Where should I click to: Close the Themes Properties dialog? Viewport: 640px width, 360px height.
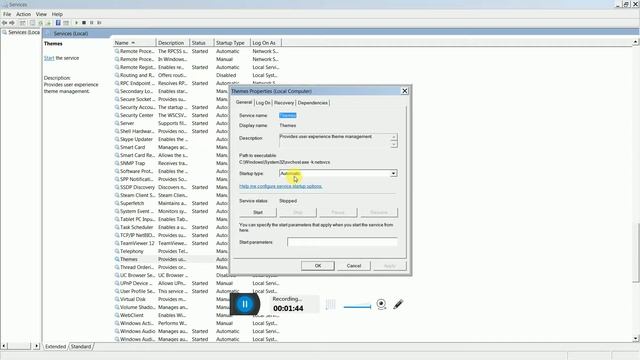[x=404, y=91]
